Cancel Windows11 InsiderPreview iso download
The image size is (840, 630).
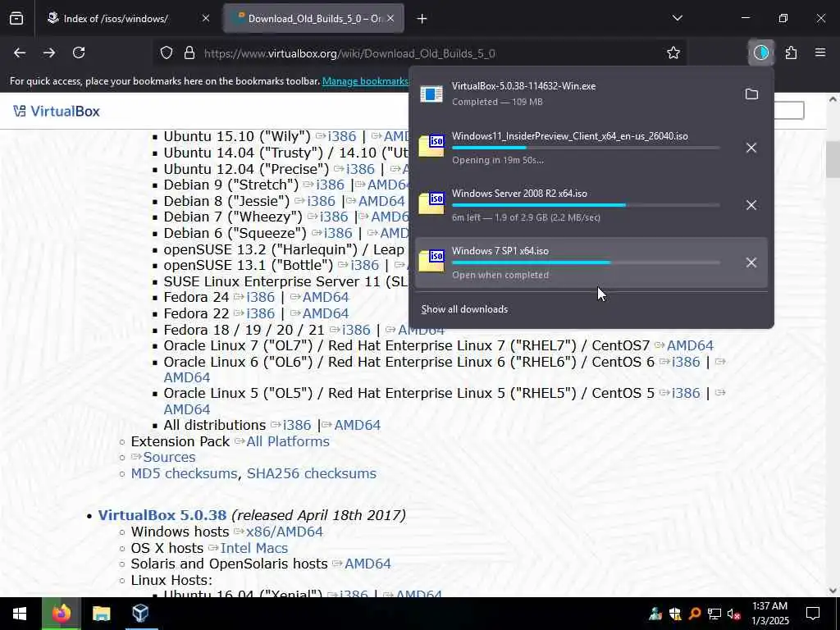[751, 148]
